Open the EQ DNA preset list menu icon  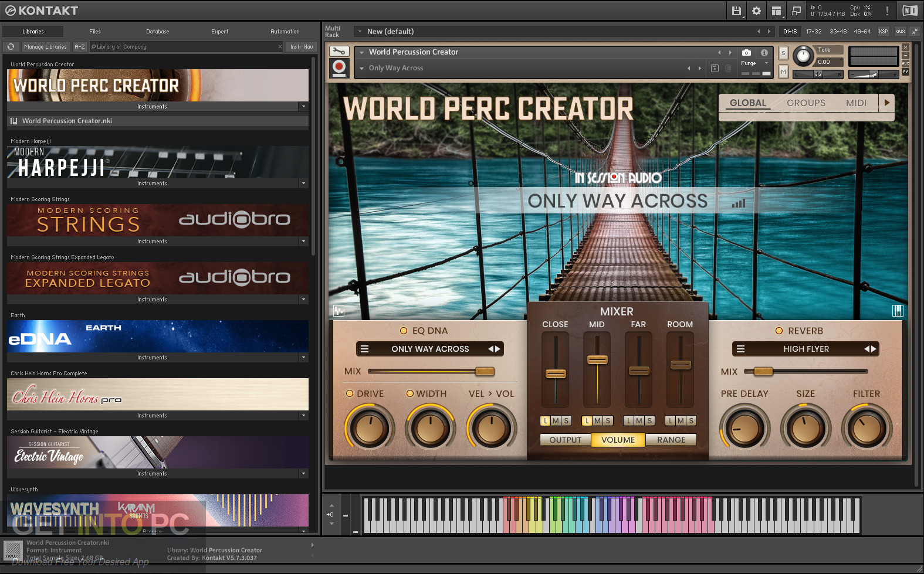(364, 349)
